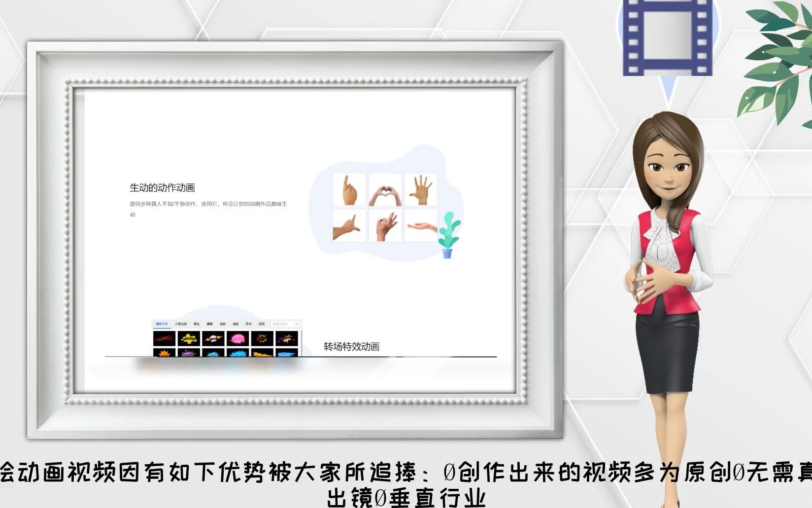
Task: Choose the lightning bolt explosion text effect
Action: (x=213, y=338)
